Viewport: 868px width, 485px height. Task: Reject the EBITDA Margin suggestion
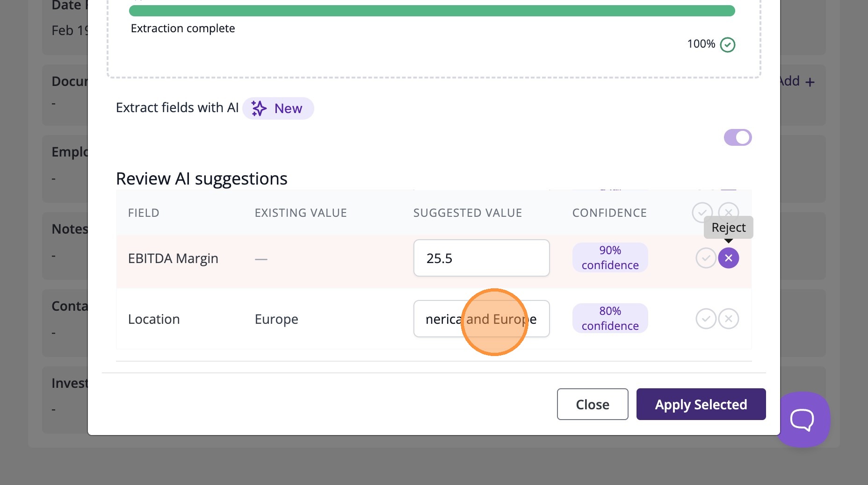point(728,258)
